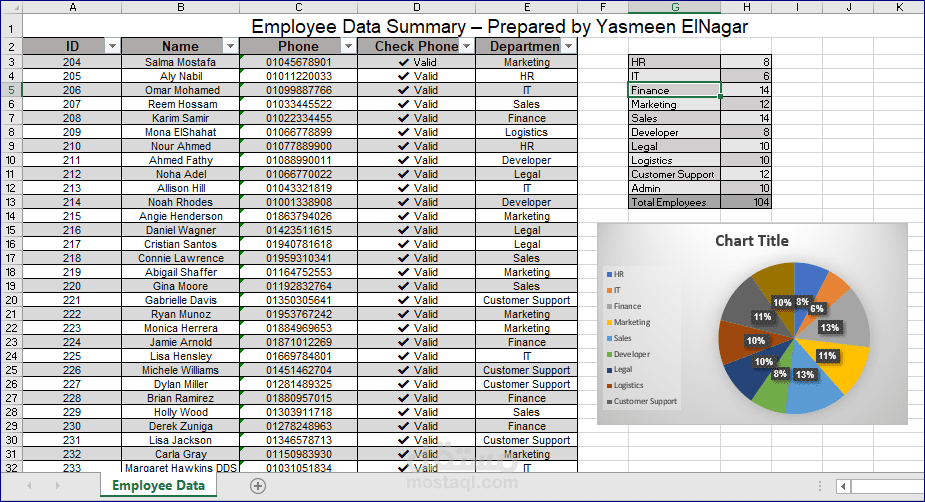The width and height of the screenshot is (925, 502).
Task: Select ID cell 225
Action: (72, 356)
